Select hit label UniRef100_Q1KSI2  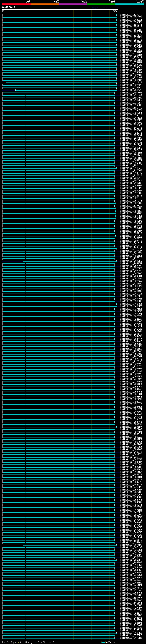click(x=131, y=82)
